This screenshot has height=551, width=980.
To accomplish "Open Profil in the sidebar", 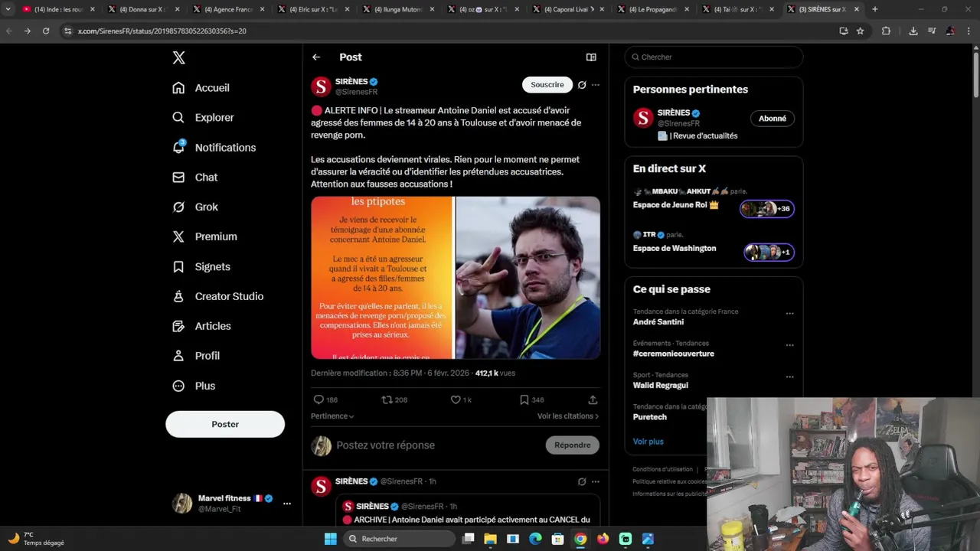I will click(x=196, y=356).
